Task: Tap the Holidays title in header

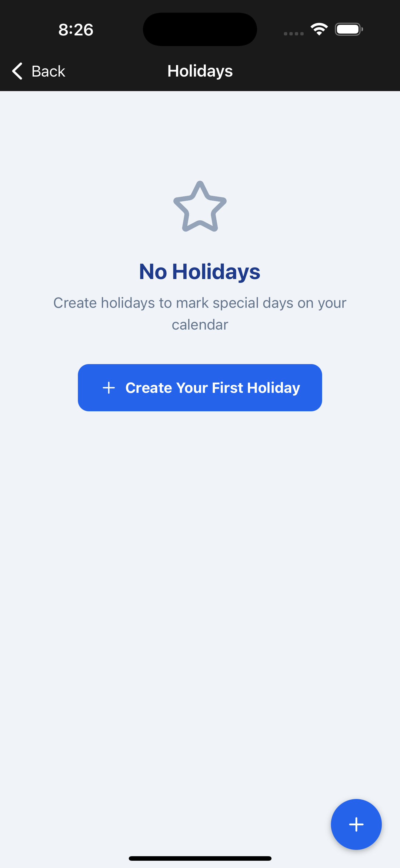Action: point(200,71)
